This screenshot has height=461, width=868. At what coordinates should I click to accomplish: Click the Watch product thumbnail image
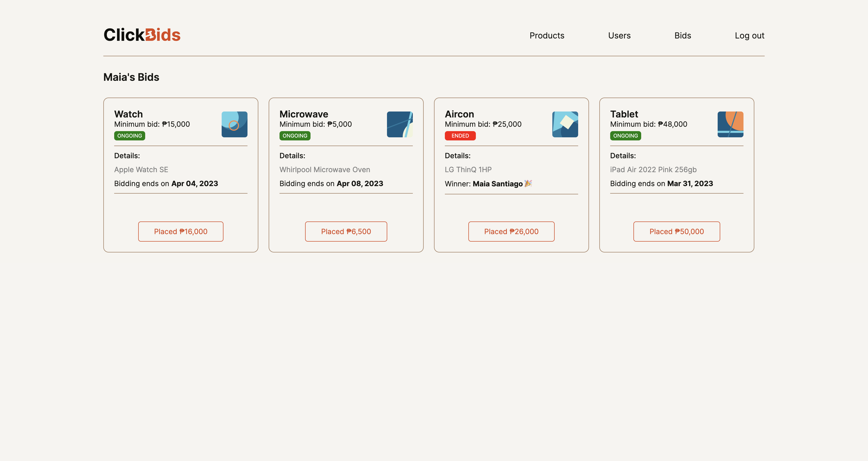click(x=234, y=124)
